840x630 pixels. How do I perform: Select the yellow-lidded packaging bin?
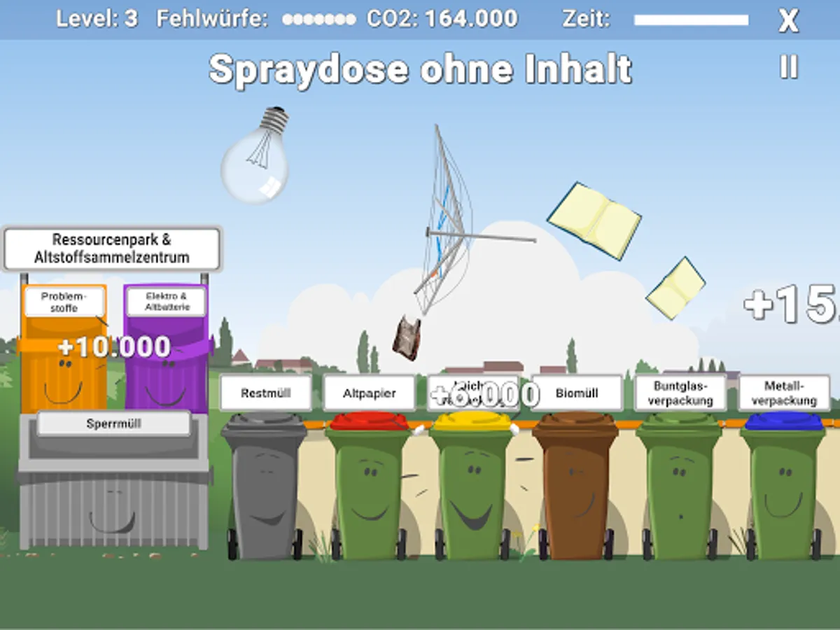click(x=472, y=486)
